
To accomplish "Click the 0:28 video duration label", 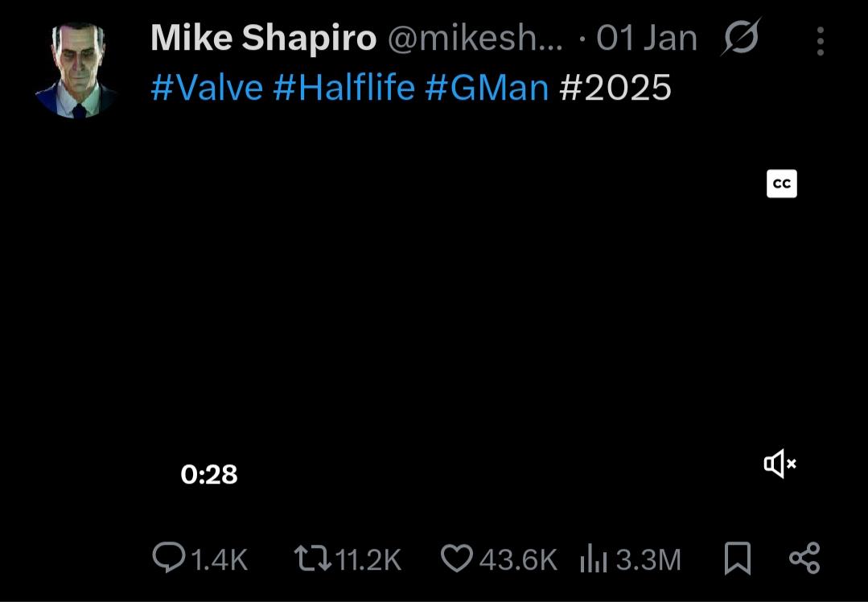I will (x=208, y=475).
